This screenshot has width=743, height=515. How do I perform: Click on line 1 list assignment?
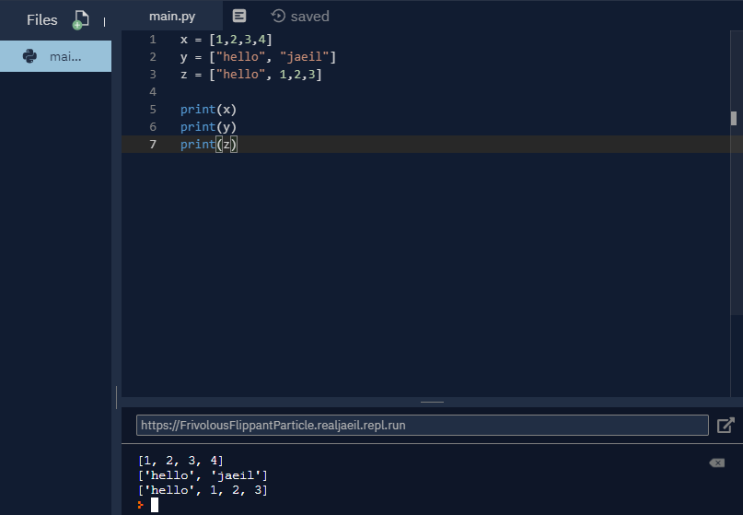(226, 39)
